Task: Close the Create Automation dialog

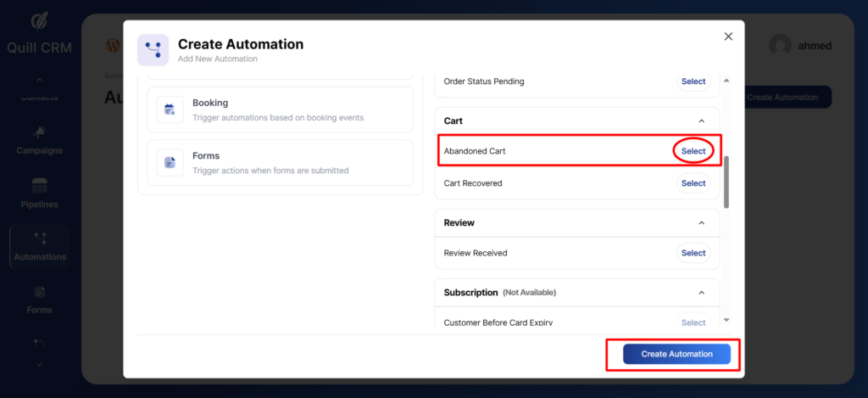Action: (728, 36)
